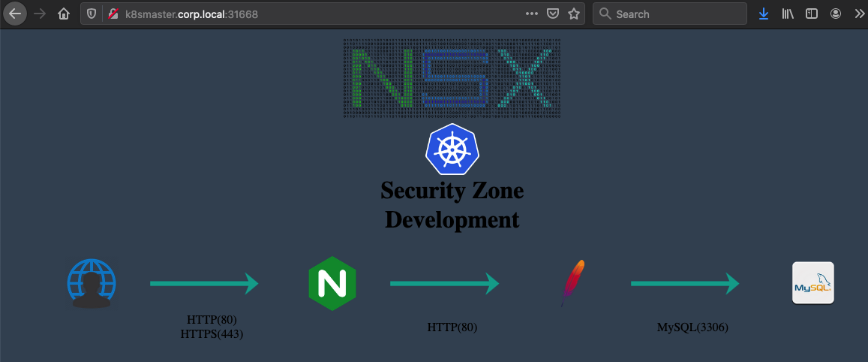
Task: Save page to Pocket
Action: pyautogui.click(x=552, y=14)
